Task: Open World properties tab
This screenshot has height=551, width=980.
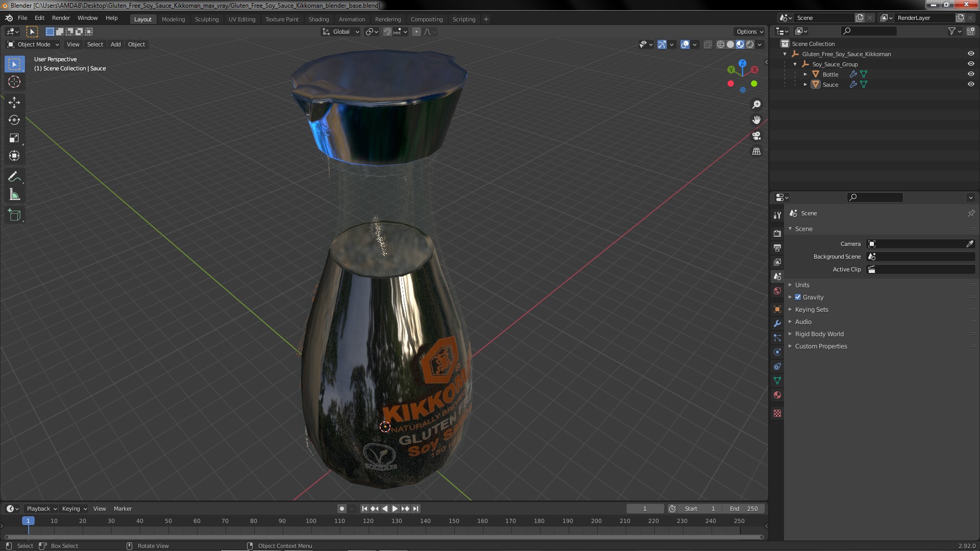Action: pos(777,291)
